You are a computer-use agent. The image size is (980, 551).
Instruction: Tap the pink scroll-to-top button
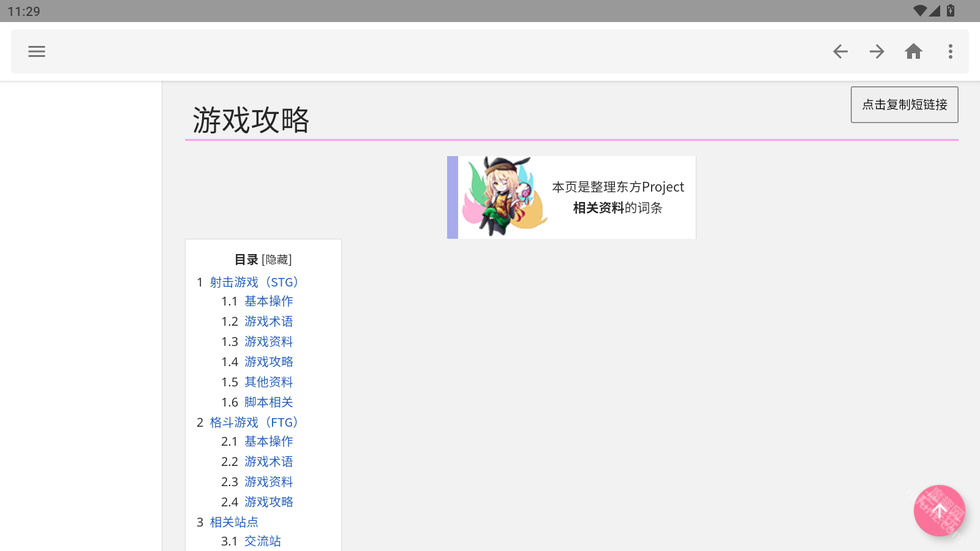[939, 511]
